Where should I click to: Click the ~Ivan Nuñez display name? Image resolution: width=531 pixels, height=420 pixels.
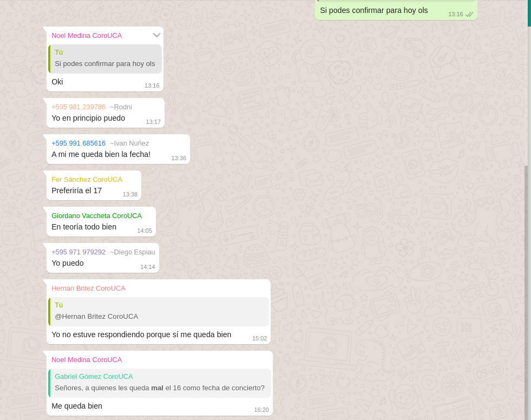[x=129, y=143]
